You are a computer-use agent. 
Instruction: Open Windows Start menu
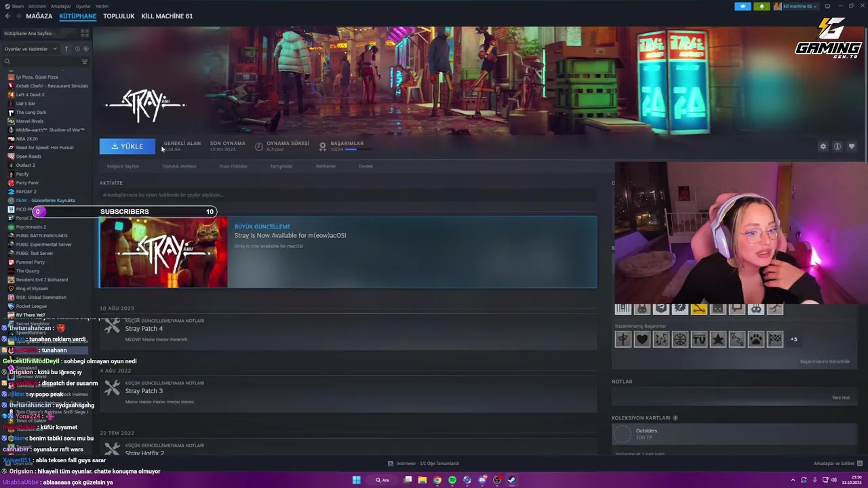pyautogui.click(x=356, y=480)
